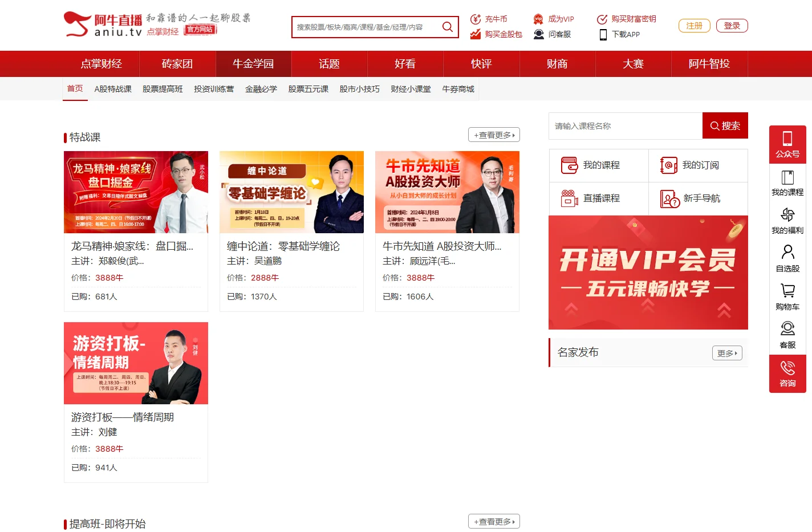Click the 下载APP phone icon
Image resolution: width=812 pixels, height=532 pixels.
(603, 35)
